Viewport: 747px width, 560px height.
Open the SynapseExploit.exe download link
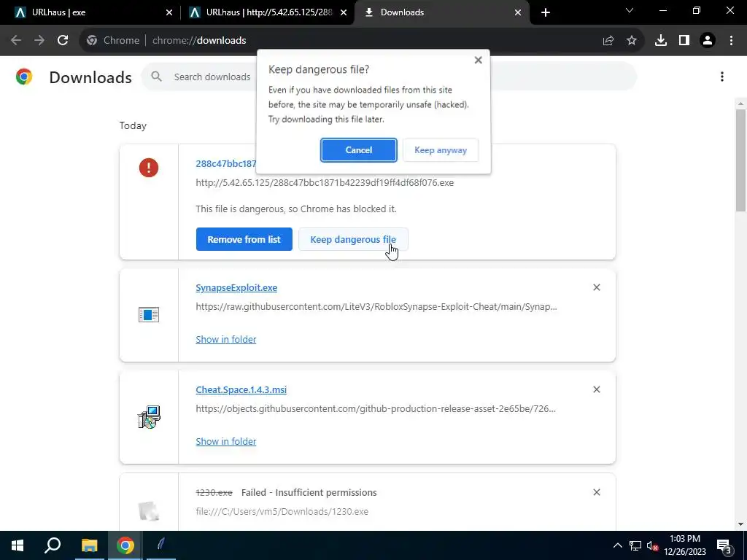(x=236, y=287)
